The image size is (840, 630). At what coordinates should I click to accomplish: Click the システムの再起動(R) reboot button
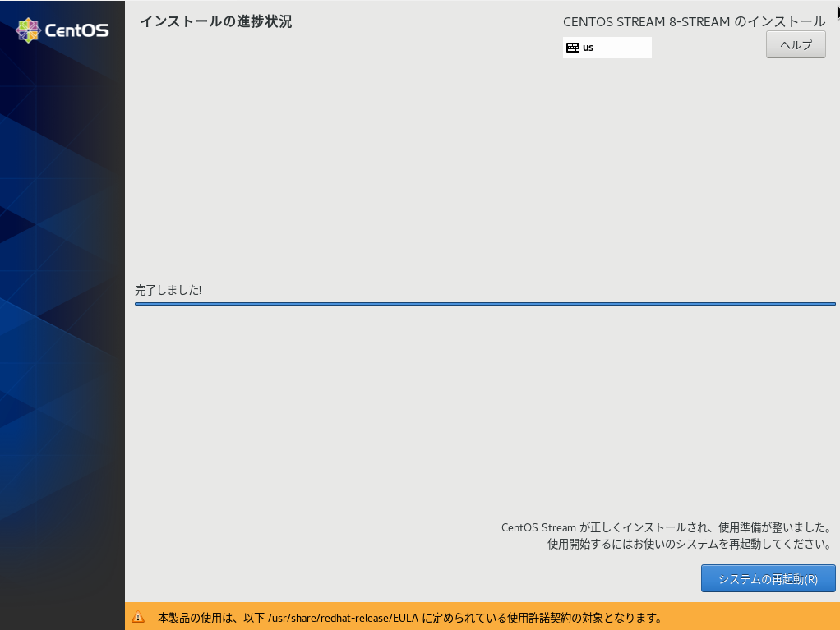click(768, 578)
